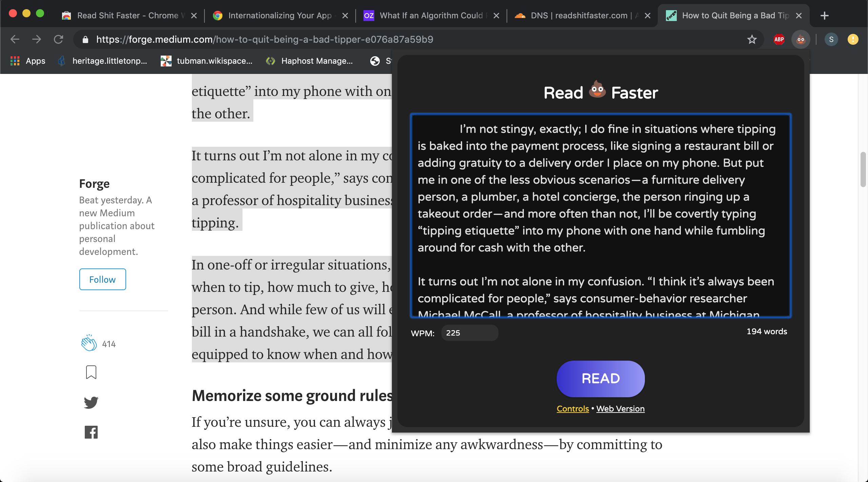Switch to the Internationalizing Your App tab

tap(279, 15)
